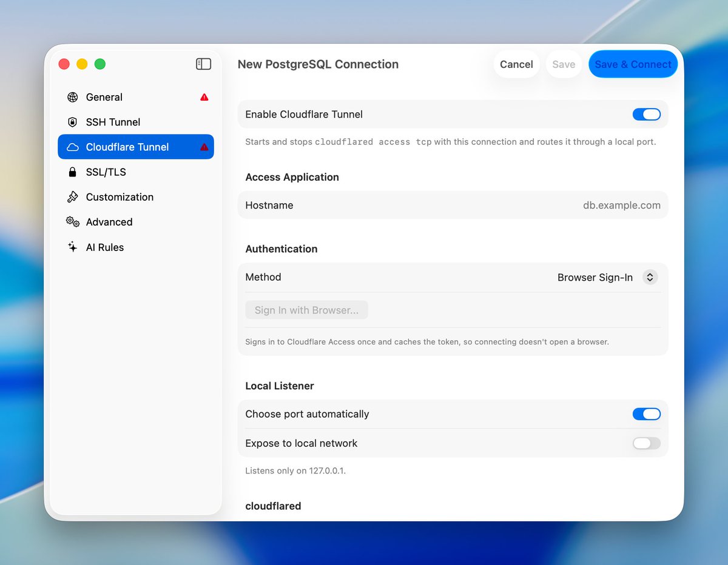Click Sign In with Browser button
Image resolution: width=728 pixels, height=565 pixels.
(306, 310)
